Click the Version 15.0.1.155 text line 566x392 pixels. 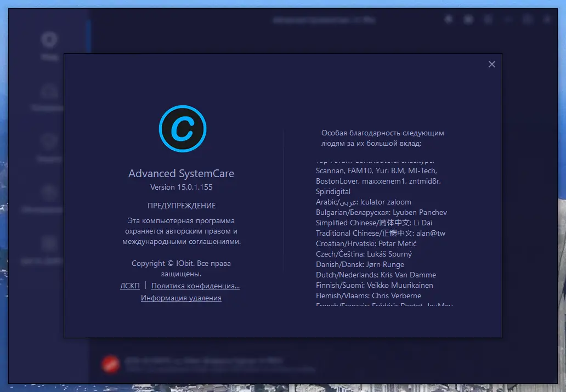point(181,186)
